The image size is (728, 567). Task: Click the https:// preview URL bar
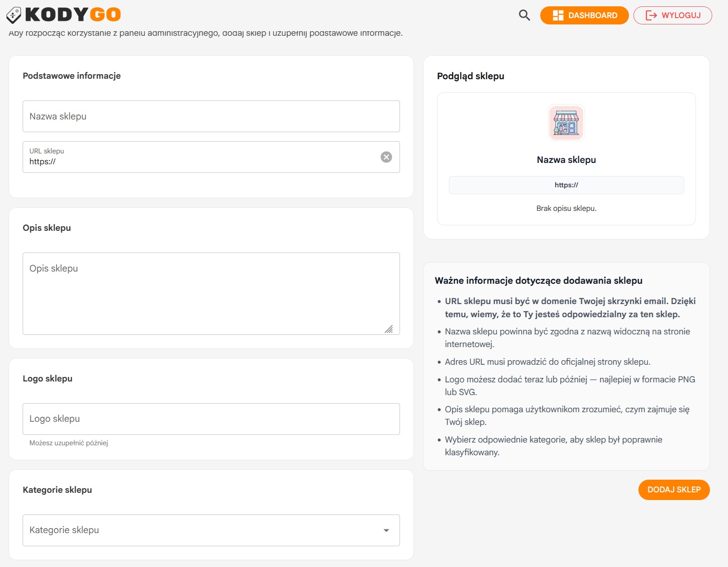coord(566,185)
